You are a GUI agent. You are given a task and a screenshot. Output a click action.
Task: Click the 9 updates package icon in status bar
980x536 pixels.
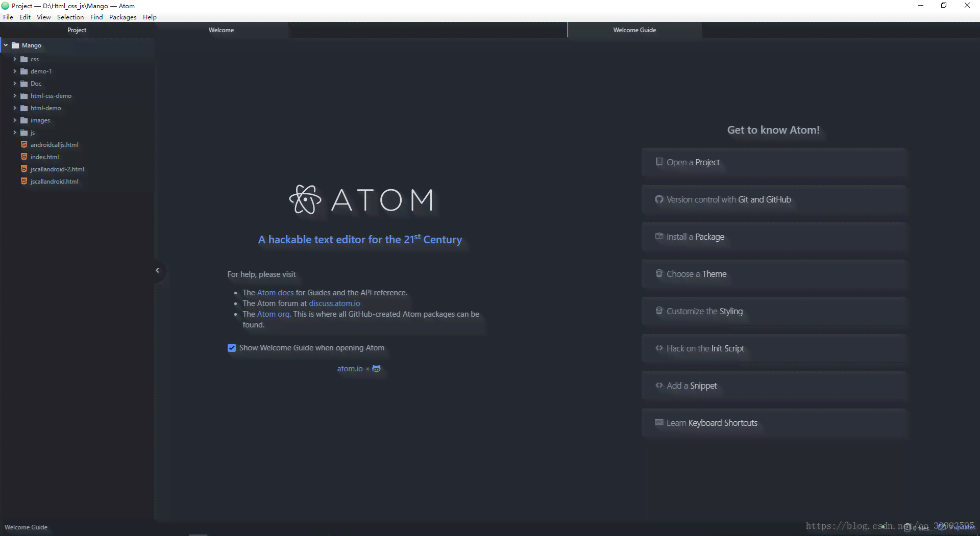point(942,528)
